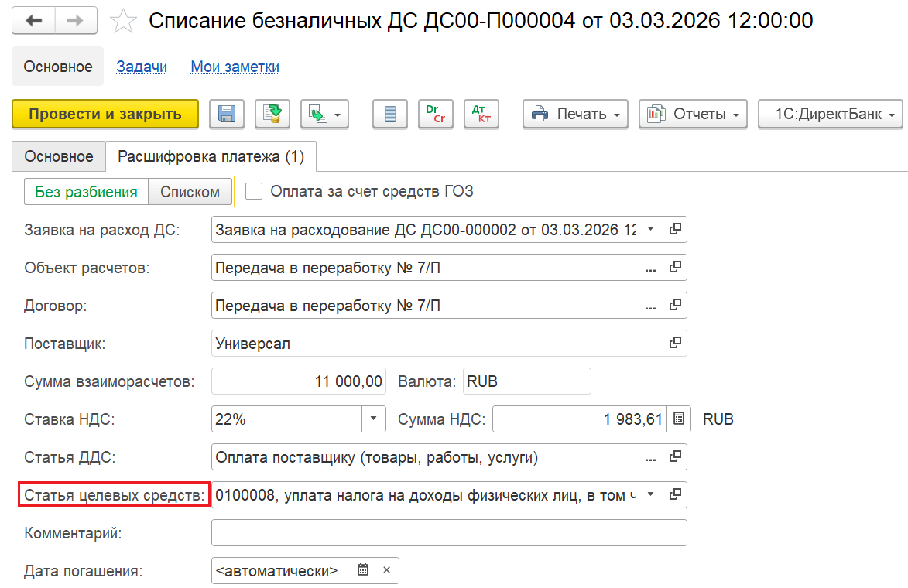Open calendar for Дата погашения
The image size is (908, 588).
point(363,571)
